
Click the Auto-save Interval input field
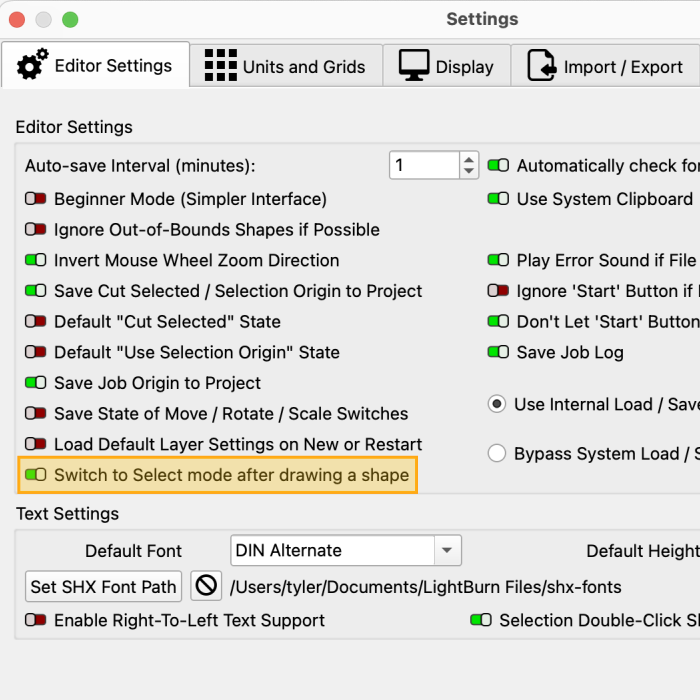click(423, 166)
